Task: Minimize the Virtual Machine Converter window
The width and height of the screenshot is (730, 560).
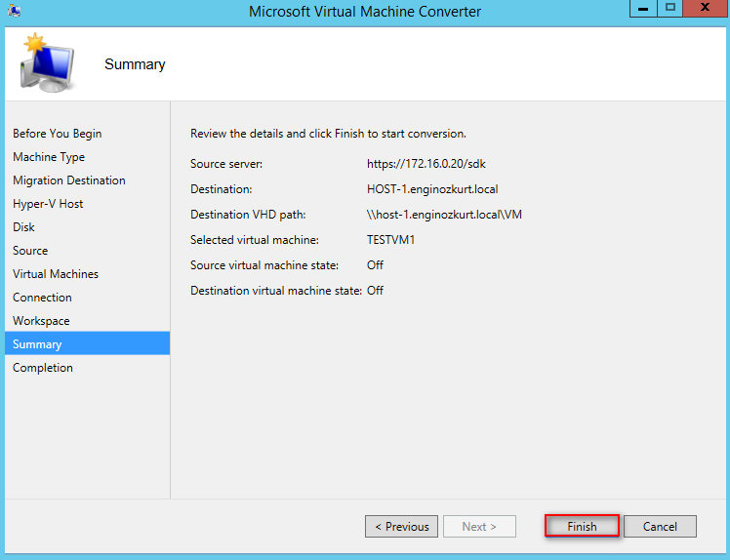Action: tap(643, 9)
